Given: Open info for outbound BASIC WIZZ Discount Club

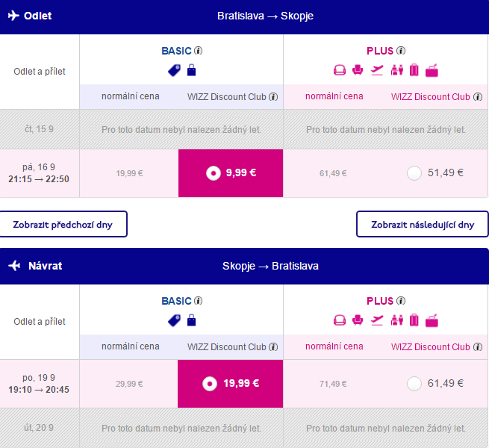Looking at the screenshot, I should click(273, 97).
